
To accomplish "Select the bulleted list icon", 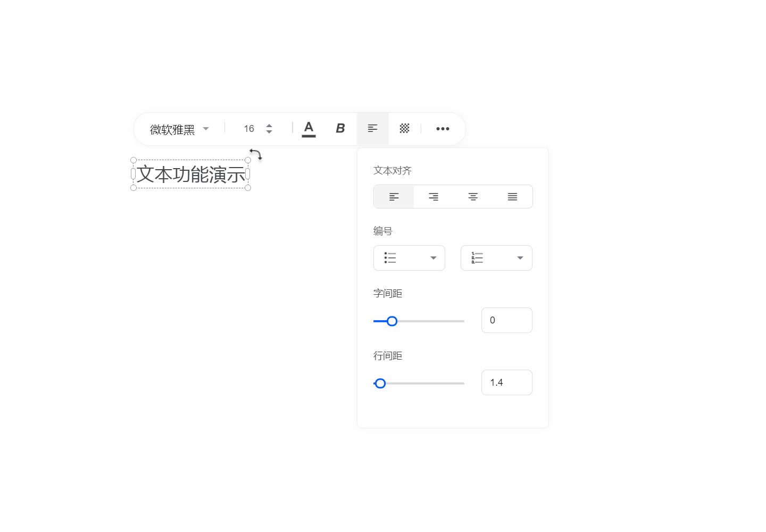I will click(x=390, y=258).
